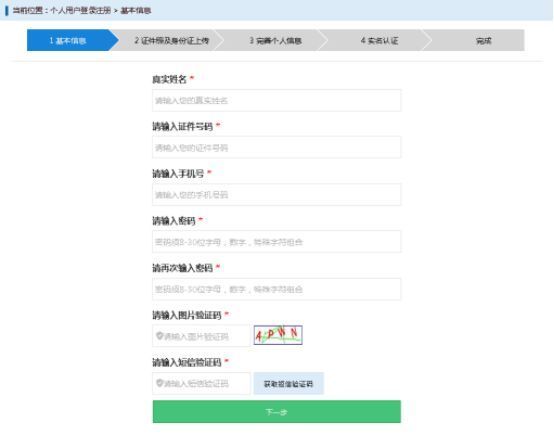This screenshot has height=435, width=554.
Task: Click shield icon in 图片验证码 field
Action: pyautogui.click(x=159, y=336)
